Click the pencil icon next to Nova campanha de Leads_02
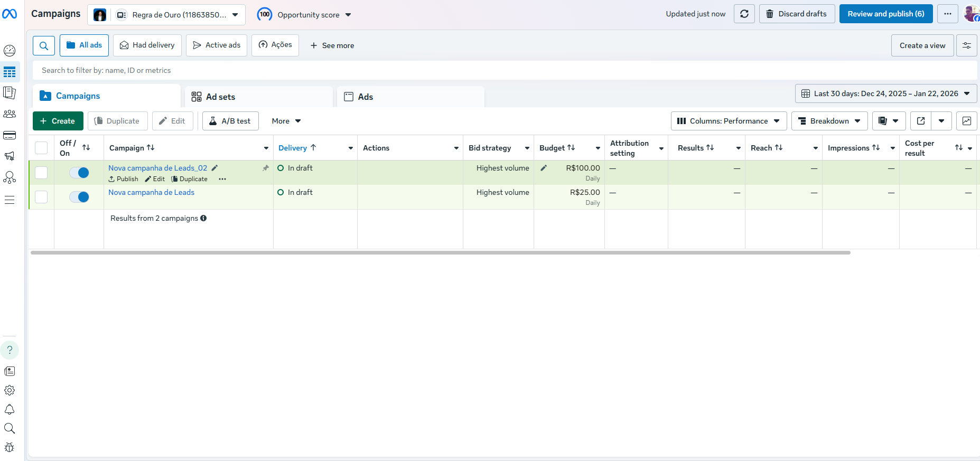The width and height of the screenshot is (980, 461). coord(214,168)
